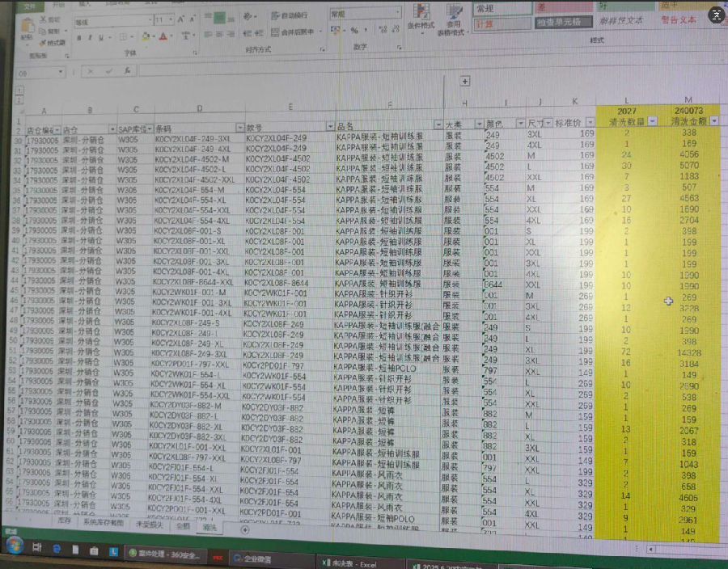The width and height of the screenshot is (728, 569).
Task: Open filter dropdown on 品名 column
Action: coord(438,124)
